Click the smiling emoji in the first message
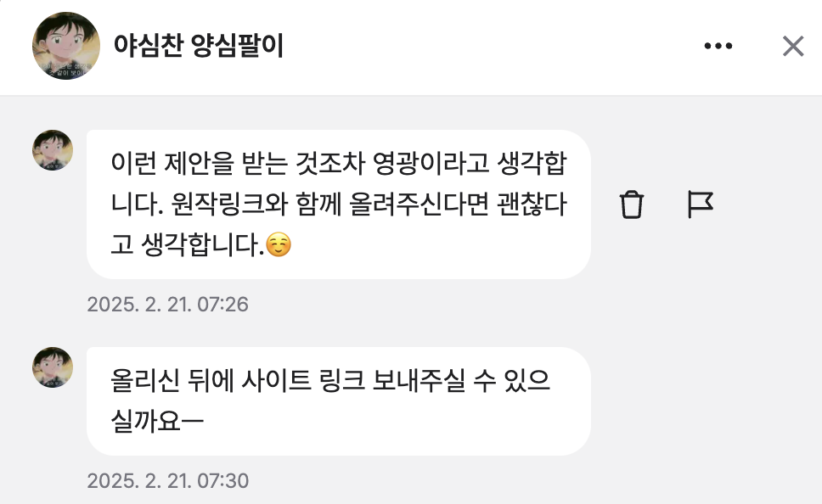Screen dimensions: 822x504 (x=279, y=244)
